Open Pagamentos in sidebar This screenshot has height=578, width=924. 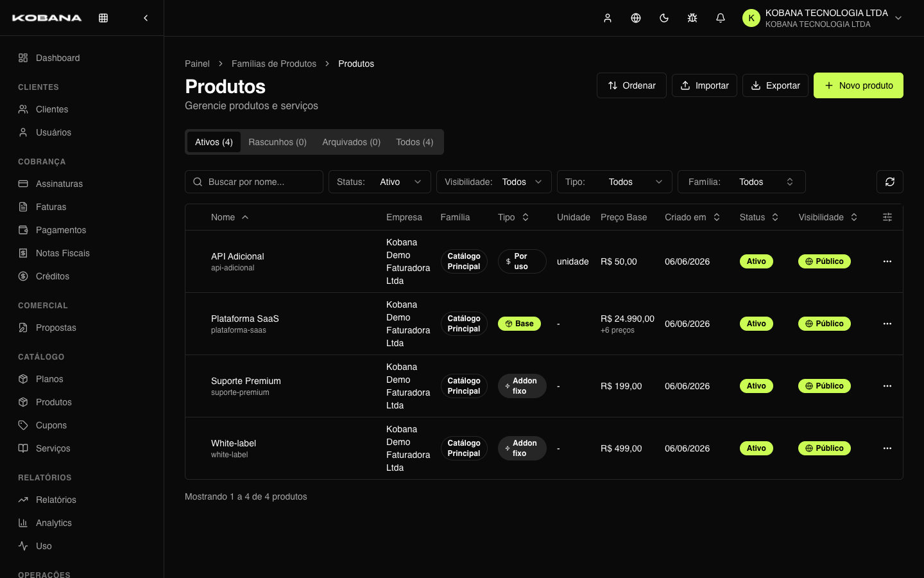click(x=82, y=230)
